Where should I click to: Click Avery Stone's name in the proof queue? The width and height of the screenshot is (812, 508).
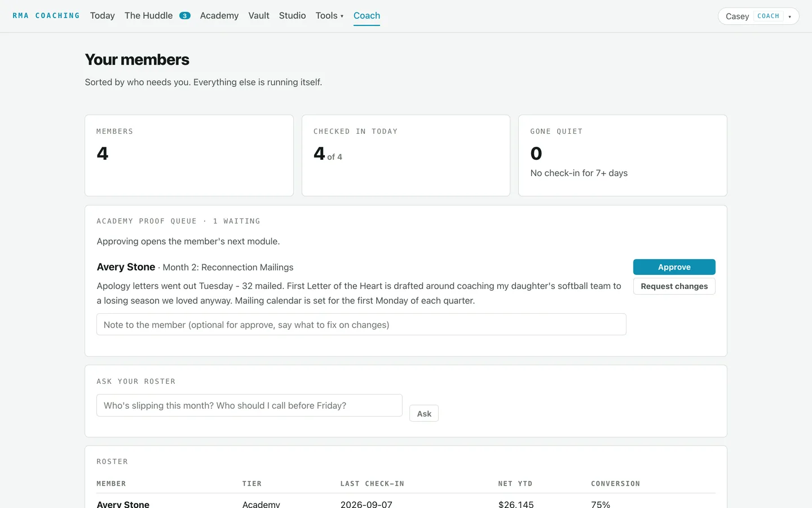click(126, 267)
